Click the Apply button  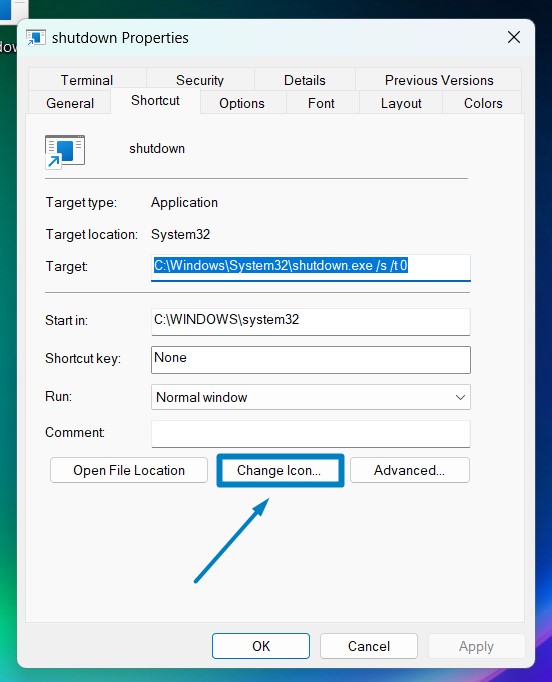pos(476,646)
